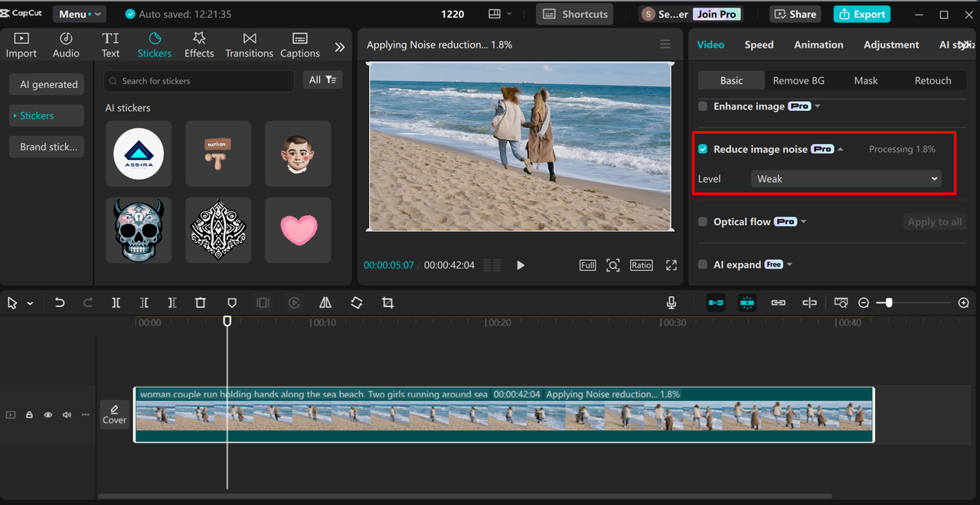Click the Join Pro button
The width and height of the screenshot is (980, 505).
[x=717, y=14]
